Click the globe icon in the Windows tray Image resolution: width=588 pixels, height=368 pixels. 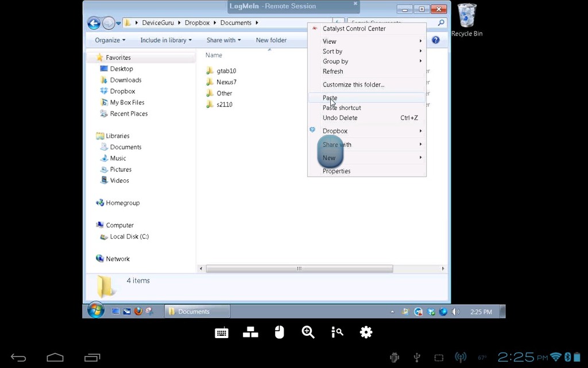pos(443,312)
